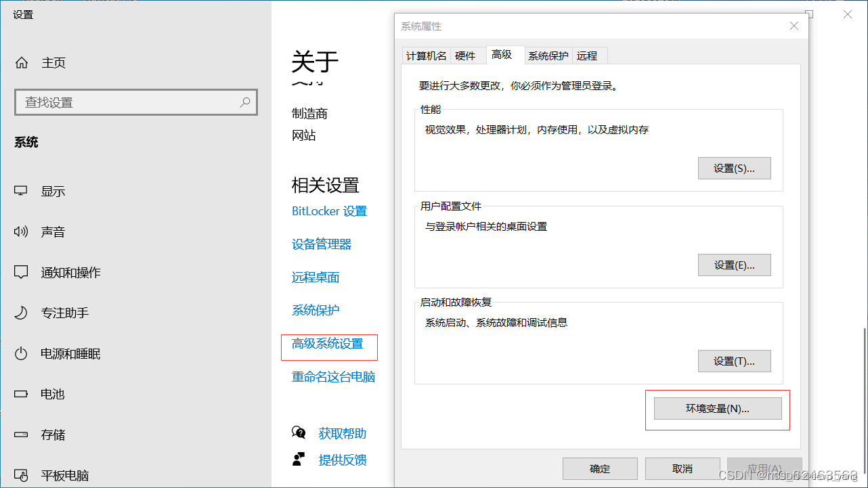Select 存储 in the sidebar

pos(53,435)
